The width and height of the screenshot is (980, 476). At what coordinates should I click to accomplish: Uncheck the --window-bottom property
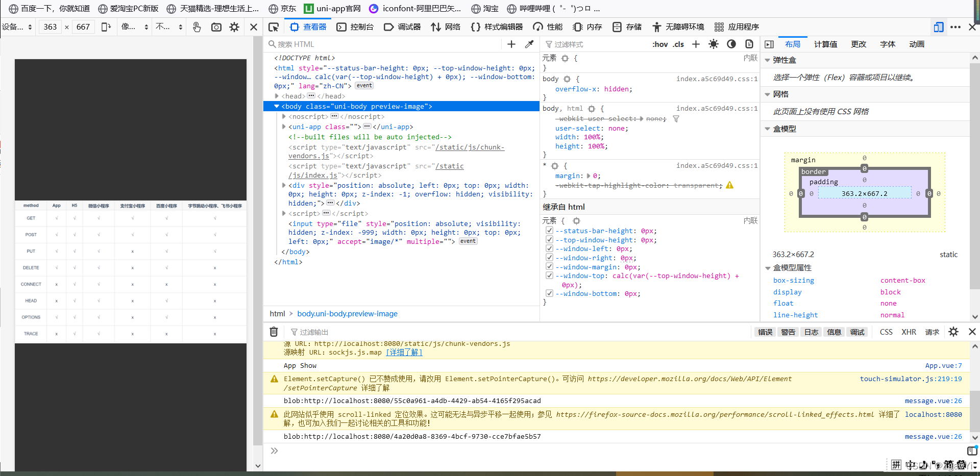(549, 293)
